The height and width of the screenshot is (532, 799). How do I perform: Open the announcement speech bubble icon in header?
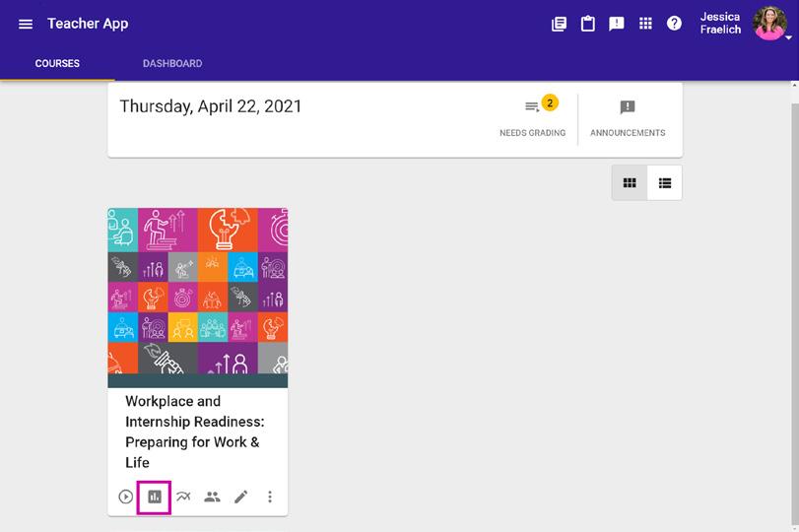616,24
